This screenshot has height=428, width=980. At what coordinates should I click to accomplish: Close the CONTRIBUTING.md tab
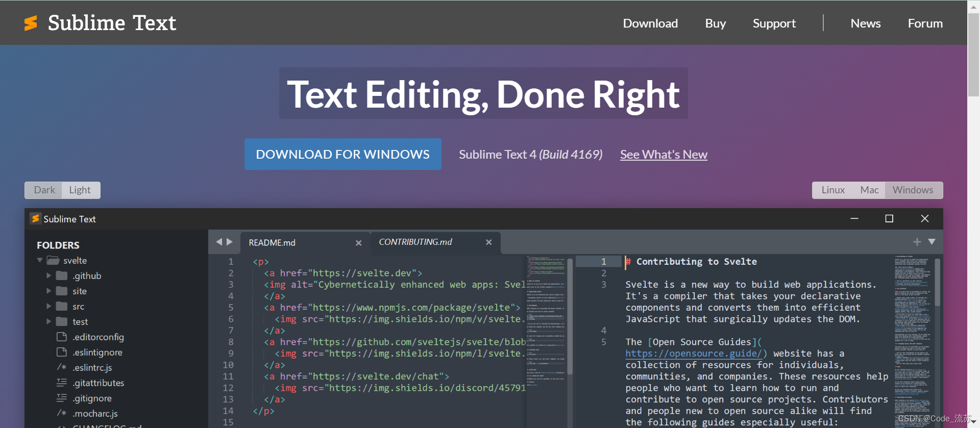click(x=488, y=242)
